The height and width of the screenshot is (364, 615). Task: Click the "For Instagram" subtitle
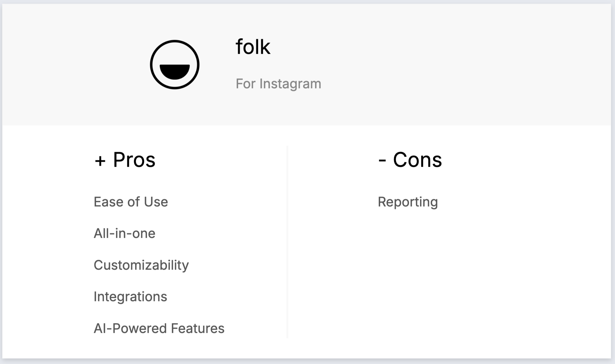tap(278, 84)
